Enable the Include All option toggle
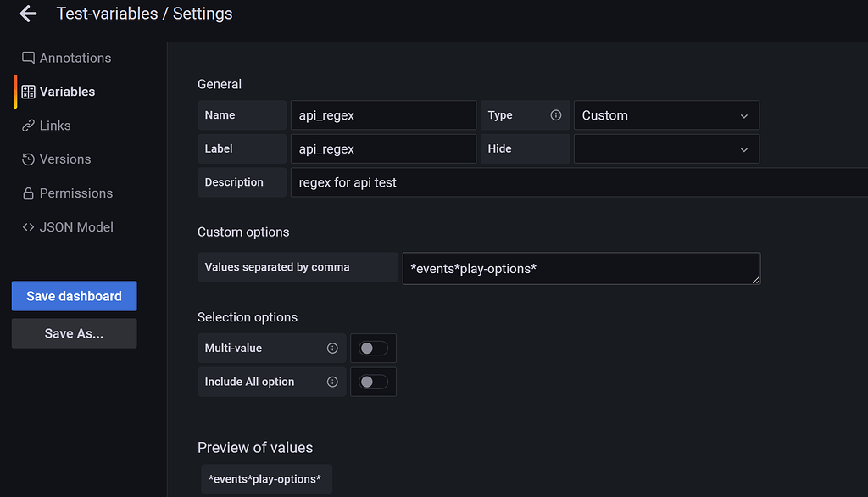Viewport: 868px width, 497px height. click(x=373, y=382)
